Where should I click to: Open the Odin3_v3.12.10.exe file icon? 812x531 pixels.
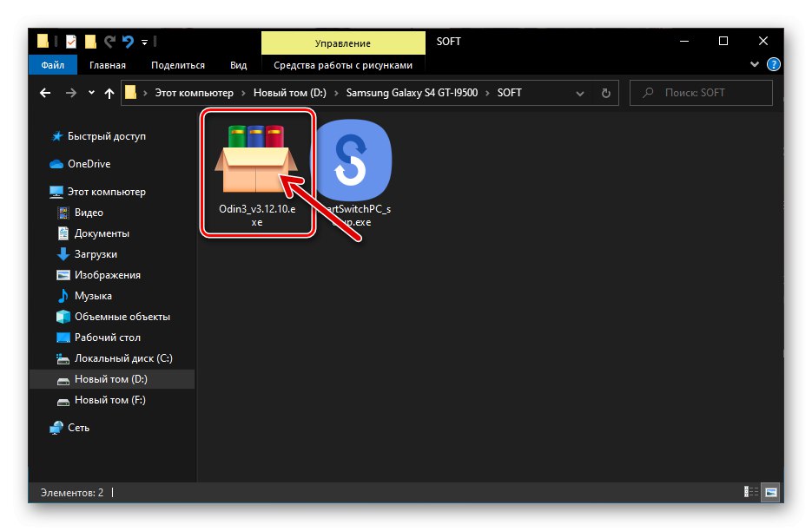pos(256,158)
